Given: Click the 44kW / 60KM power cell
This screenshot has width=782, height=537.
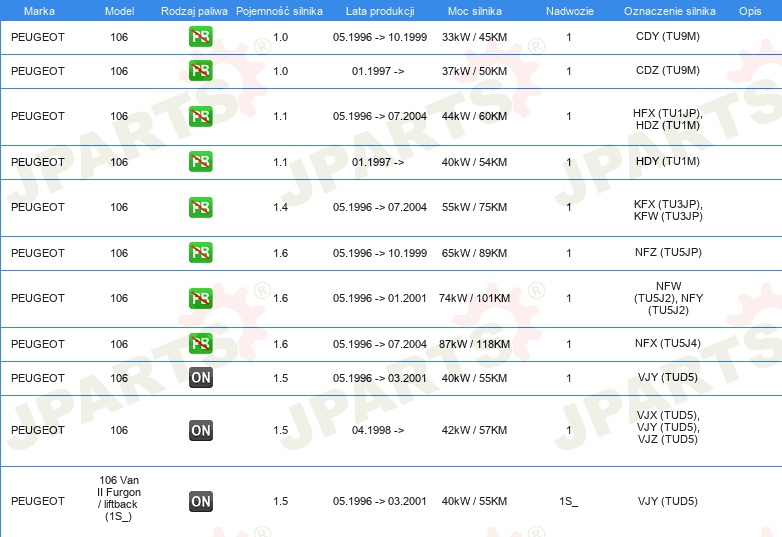Looking at the screenshot, I should click(474, 116).
